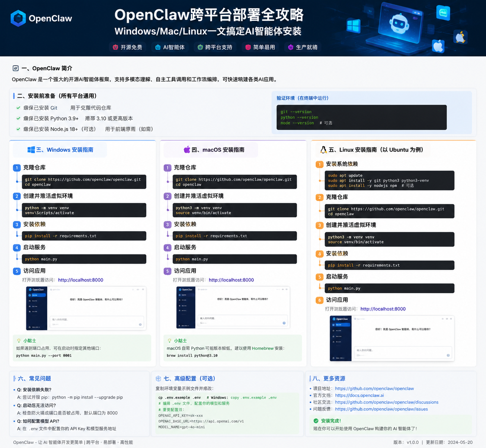Click the light bulb icon in the Windows 小贴士 box

click(19, 340)
